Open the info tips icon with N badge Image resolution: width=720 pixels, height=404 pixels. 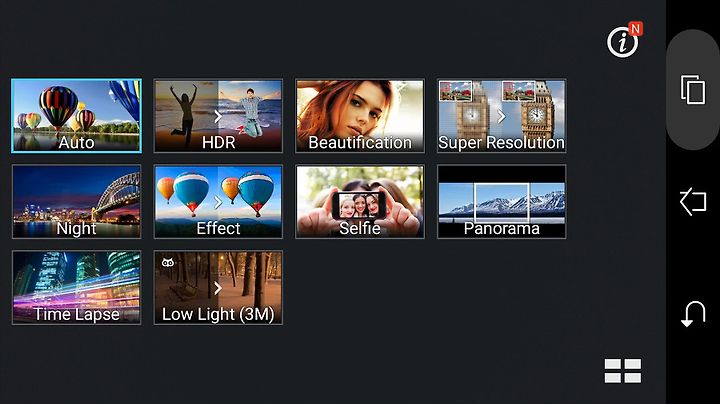pyautogui.click(x=623, y=41)
